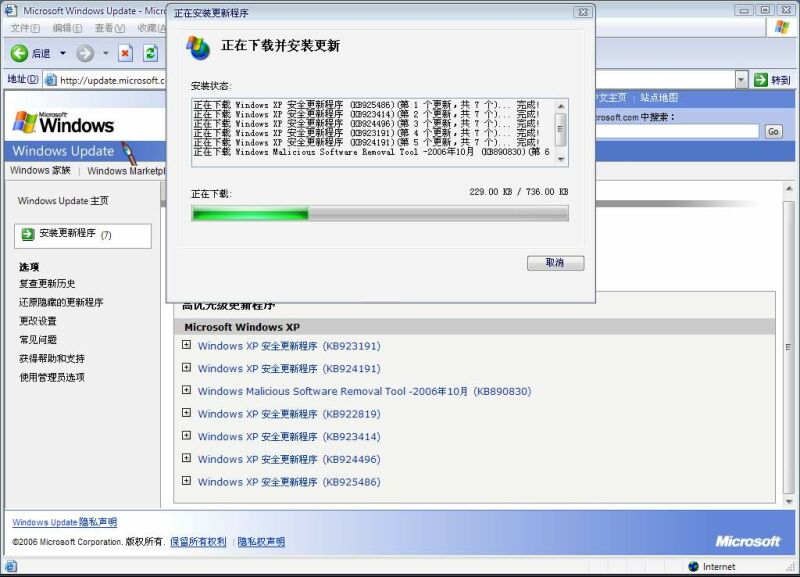Click the 取消 button in the install dialog

click(556, 263)
